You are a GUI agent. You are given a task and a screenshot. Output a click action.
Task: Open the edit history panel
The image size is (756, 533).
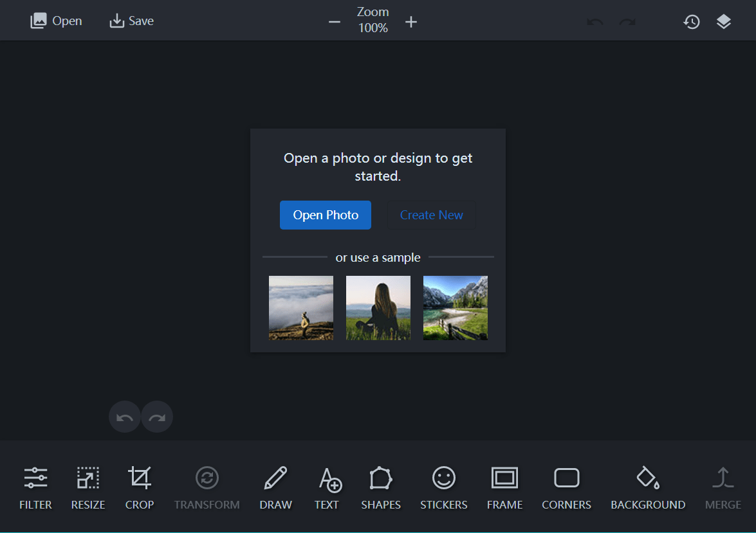692,21
